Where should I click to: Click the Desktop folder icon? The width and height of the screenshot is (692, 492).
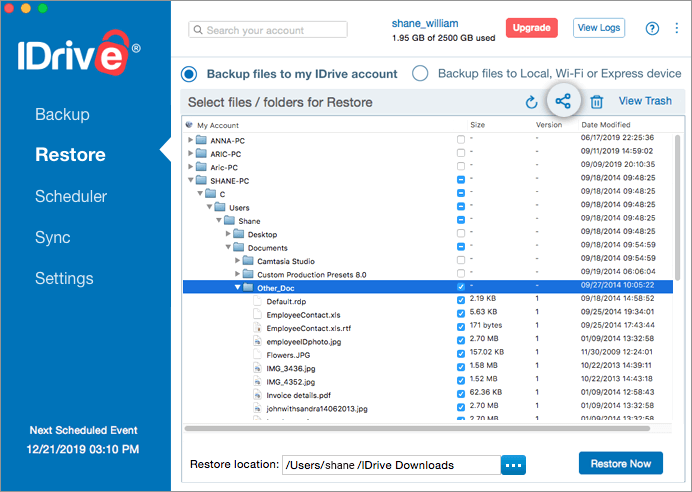point(239,234)
